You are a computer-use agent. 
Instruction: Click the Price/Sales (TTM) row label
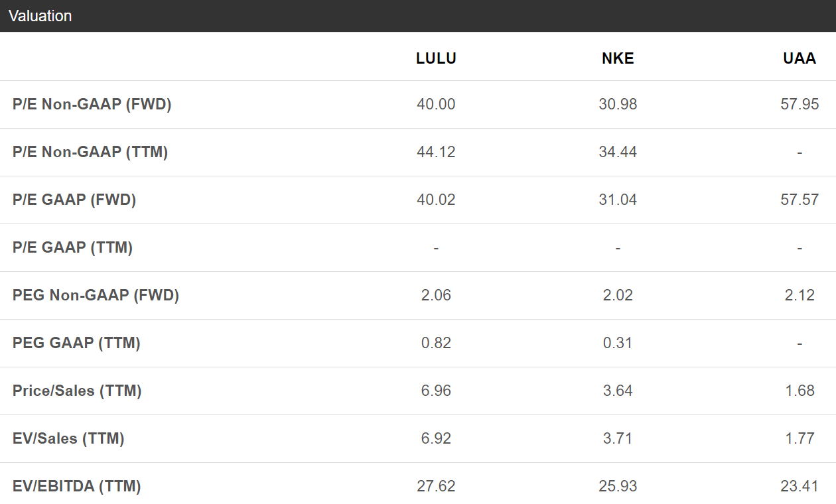click(x=77, y=391)
